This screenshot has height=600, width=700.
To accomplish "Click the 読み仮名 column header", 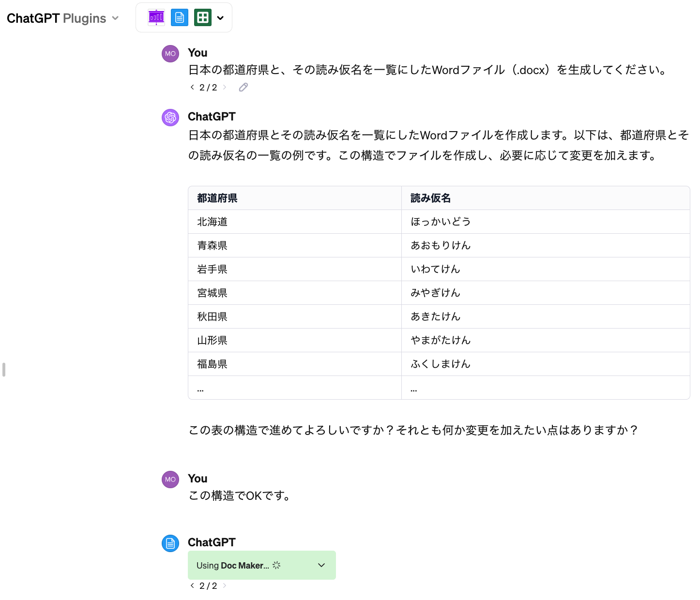I will tap(430, 198).
